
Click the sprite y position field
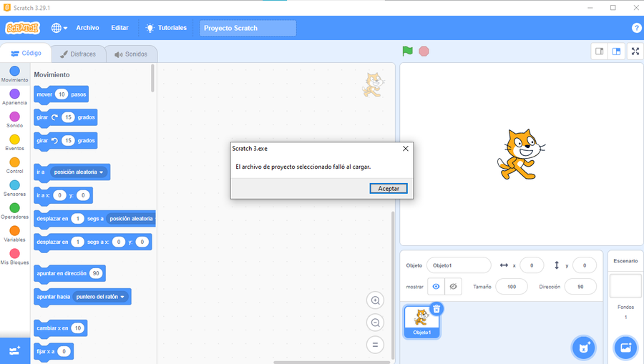click(x=585, y=265)
